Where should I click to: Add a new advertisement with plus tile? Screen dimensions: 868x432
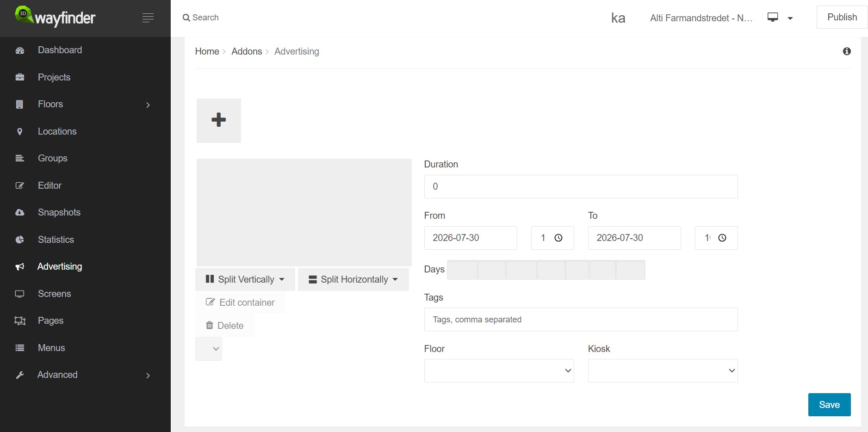(x=219, y=120)
